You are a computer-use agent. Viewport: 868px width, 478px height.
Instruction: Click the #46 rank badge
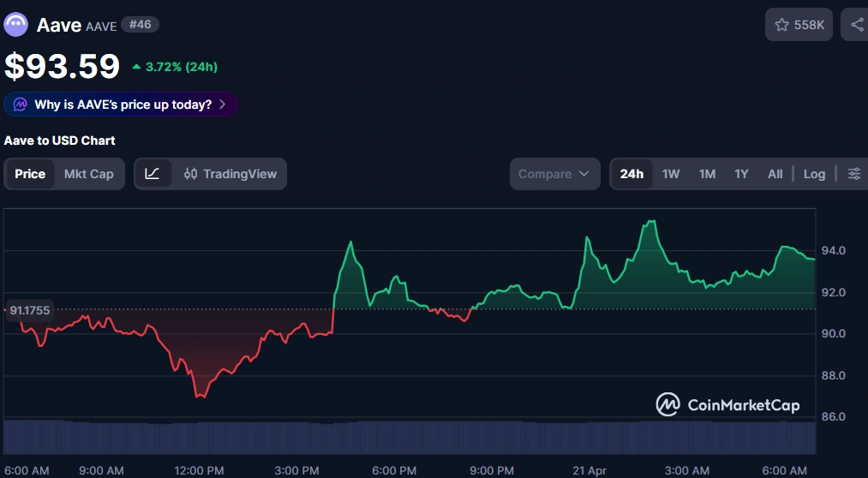(140, 24)
